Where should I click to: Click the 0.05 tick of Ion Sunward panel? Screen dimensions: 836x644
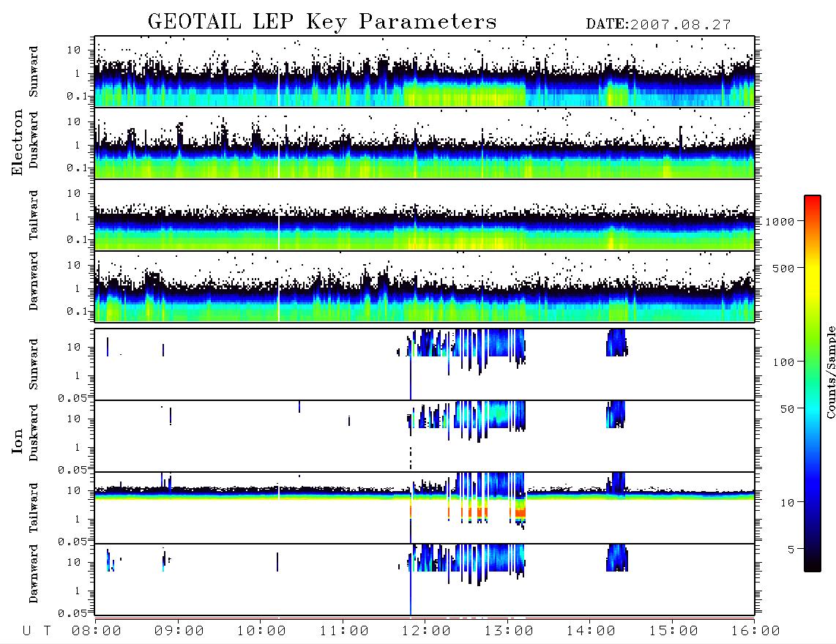click(x=72, y=397)
